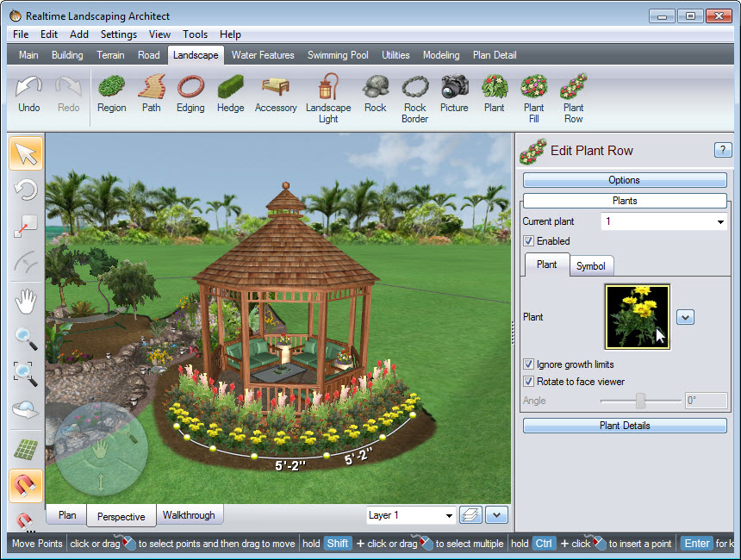Expand the Layer 1 dropdown
This screenshot has width=741, height=560.
click(x=449, y=516)
